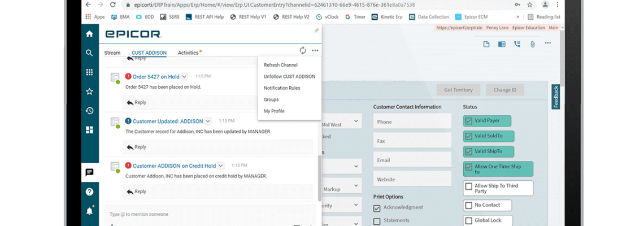Viewport: 644px width, 226px height.
Task: Click Change ID button
Action: coord(505,90)
